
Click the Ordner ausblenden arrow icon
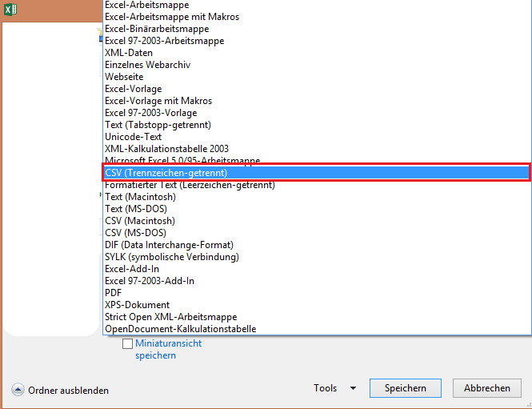coord(18,390)
